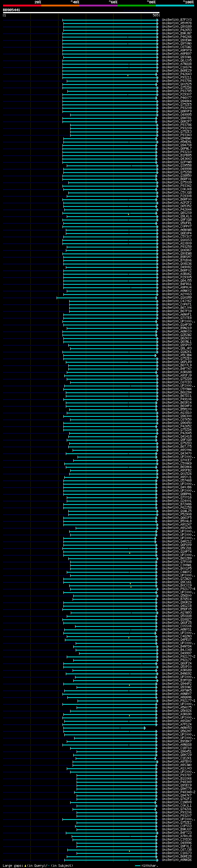Select the UniRef100_B9N219 entry
Viewport: 197px width, 868px height.
coord(177,328)
